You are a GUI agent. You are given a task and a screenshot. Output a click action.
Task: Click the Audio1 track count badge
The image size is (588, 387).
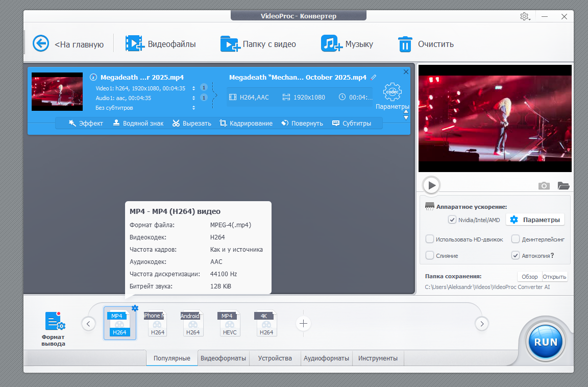(x=204, y=98)
